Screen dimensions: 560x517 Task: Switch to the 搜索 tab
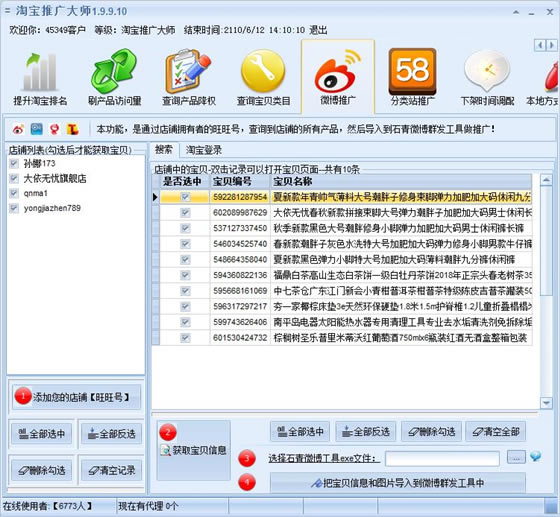click(x=164, y=150)
